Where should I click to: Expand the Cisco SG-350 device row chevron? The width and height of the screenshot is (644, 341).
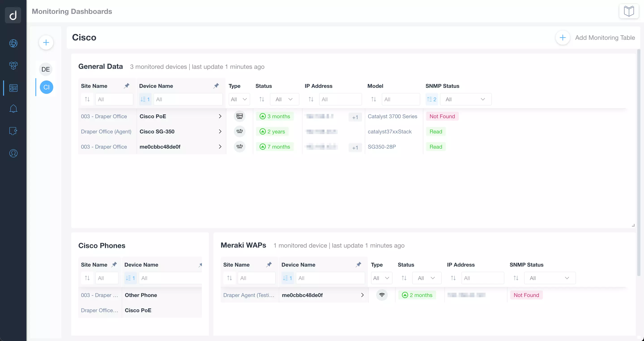point(220,132)
